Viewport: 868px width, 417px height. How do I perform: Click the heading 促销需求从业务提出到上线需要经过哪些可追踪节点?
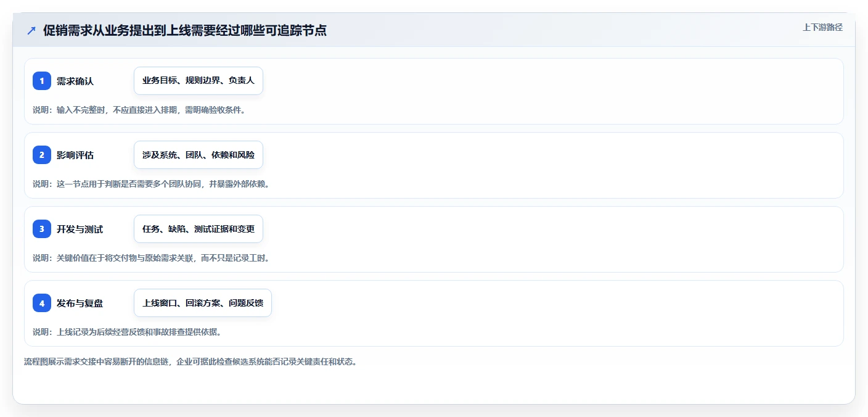coord(184,30)
